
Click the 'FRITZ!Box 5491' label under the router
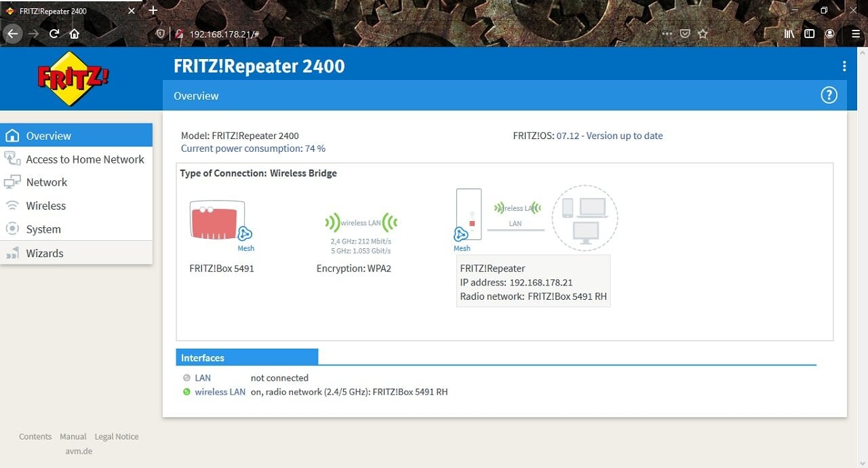[222, 269]
